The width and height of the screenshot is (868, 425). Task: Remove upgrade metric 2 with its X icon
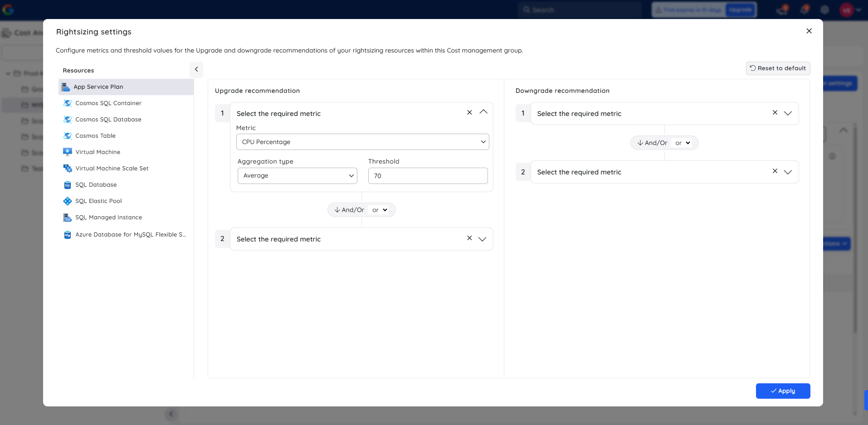(469, 238)
